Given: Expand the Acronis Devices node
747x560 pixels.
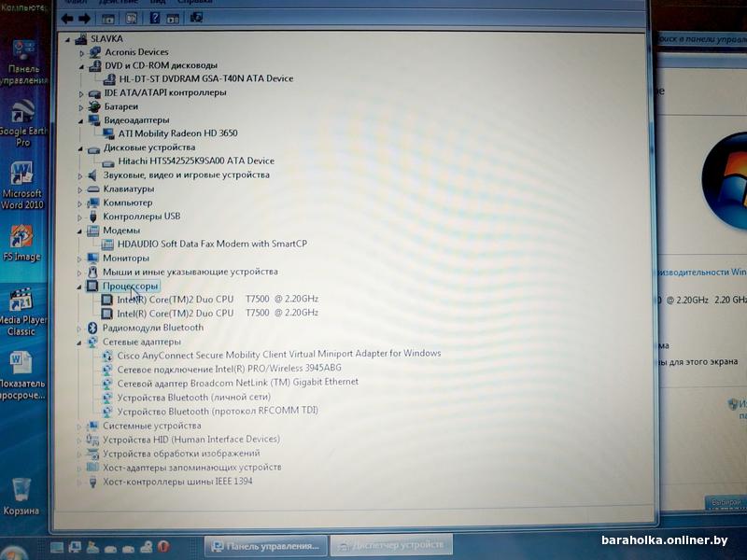Looking at the screenshot, I should click(x=81, y=53).
